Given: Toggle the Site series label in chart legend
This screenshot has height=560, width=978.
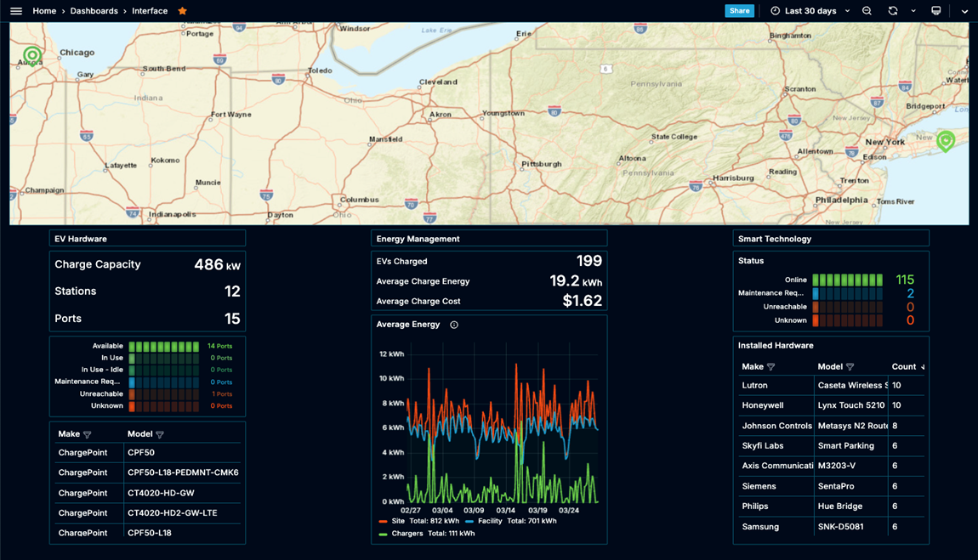Looking at the screenshot, I should [398, 521].
